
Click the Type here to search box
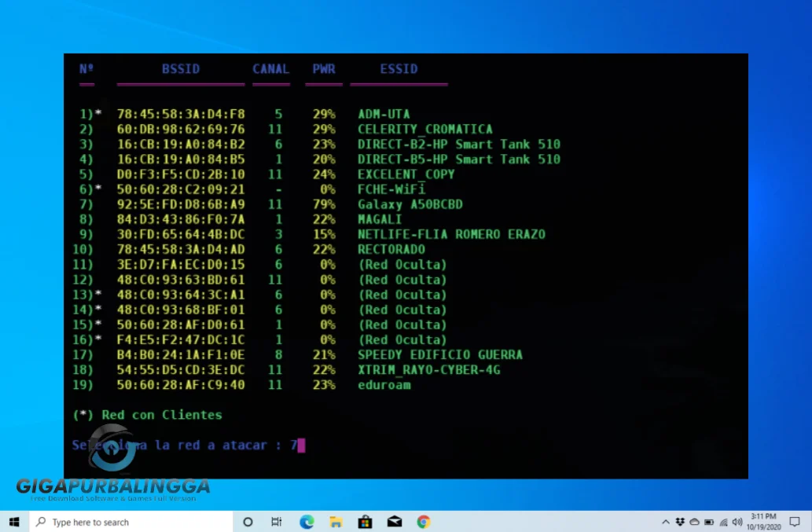[x=118, y=521]
